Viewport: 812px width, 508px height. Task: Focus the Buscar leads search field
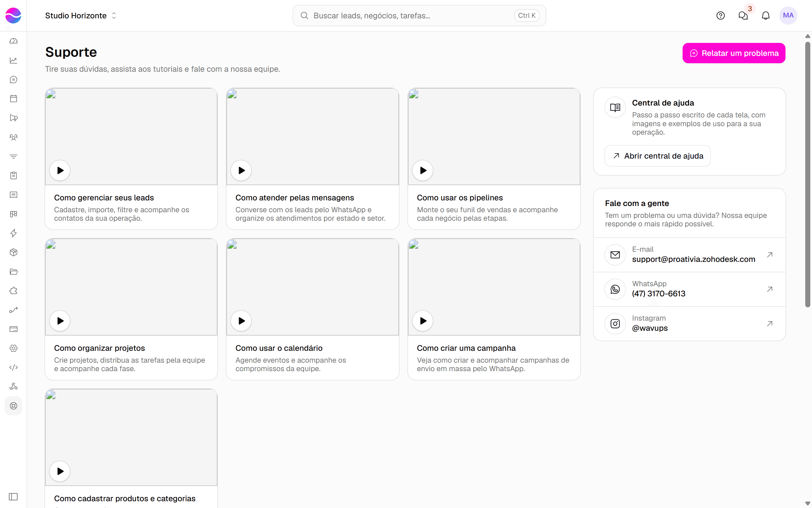click(x=420, y=16)
